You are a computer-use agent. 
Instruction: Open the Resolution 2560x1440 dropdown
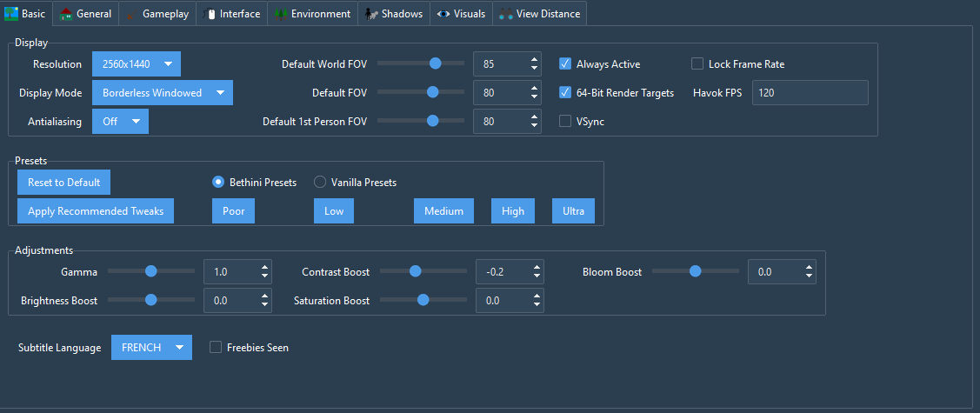137,63
